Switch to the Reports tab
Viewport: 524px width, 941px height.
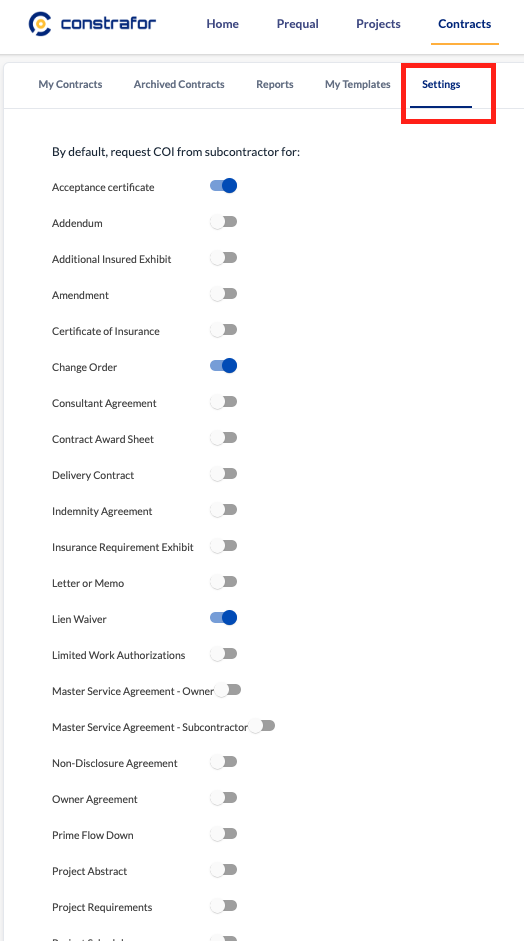[x=275, y=85]
